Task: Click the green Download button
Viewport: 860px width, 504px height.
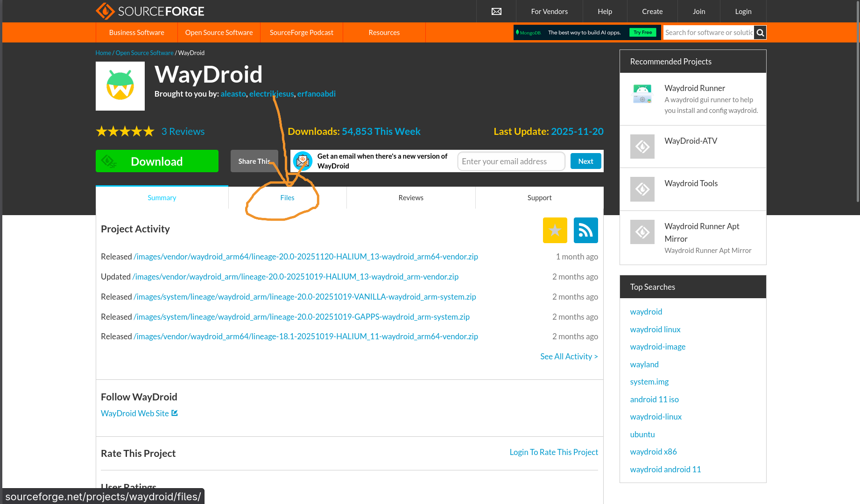Action: pyautogui.click(x=157, y=161)
